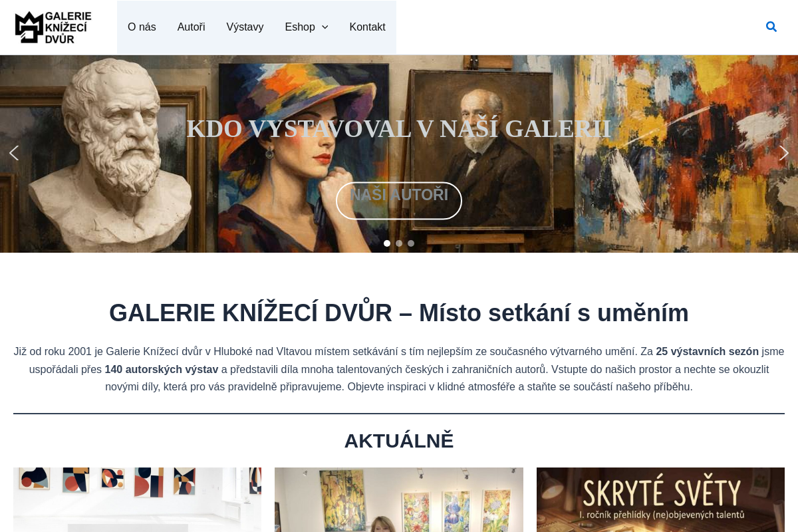Click the first gallery photo under AKTUÁLNĚ
Viewport: 798px width, 532px height.
(x=137, y=499)
